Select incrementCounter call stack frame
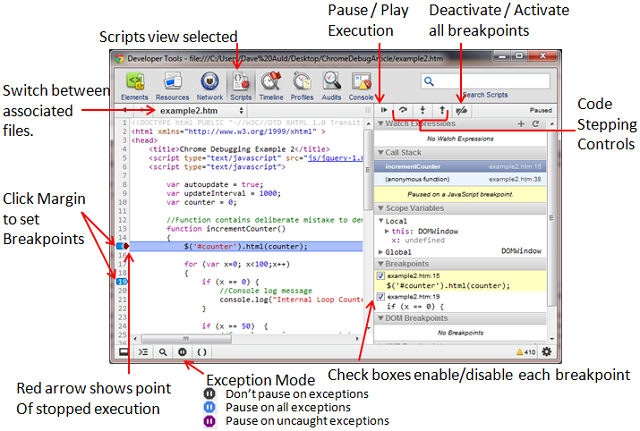 click(460, 167)
